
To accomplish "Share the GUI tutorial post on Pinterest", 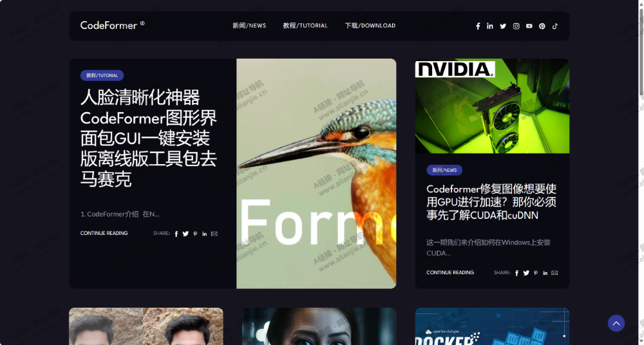I will click(x=195, y=234).
